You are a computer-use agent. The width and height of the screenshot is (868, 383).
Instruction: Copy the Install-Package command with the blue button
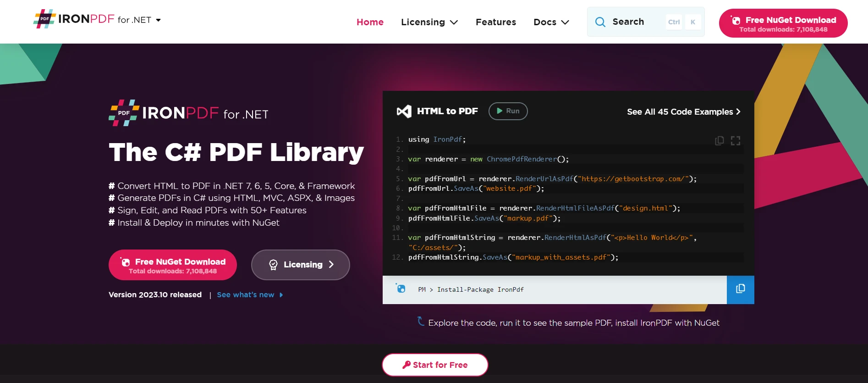(741, 289)
